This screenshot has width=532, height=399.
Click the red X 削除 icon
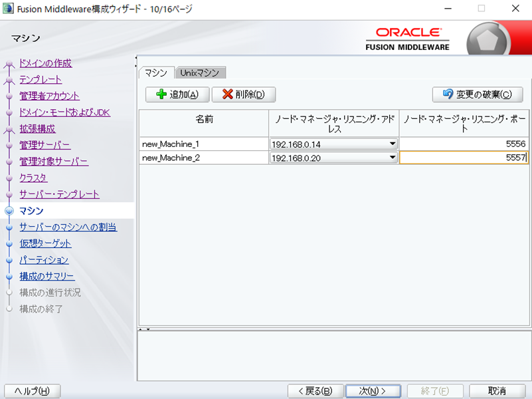click(227, 94)
